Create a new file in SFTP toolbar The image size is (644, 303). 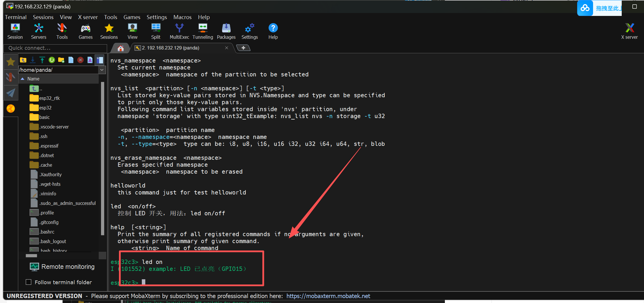(71, 60)
